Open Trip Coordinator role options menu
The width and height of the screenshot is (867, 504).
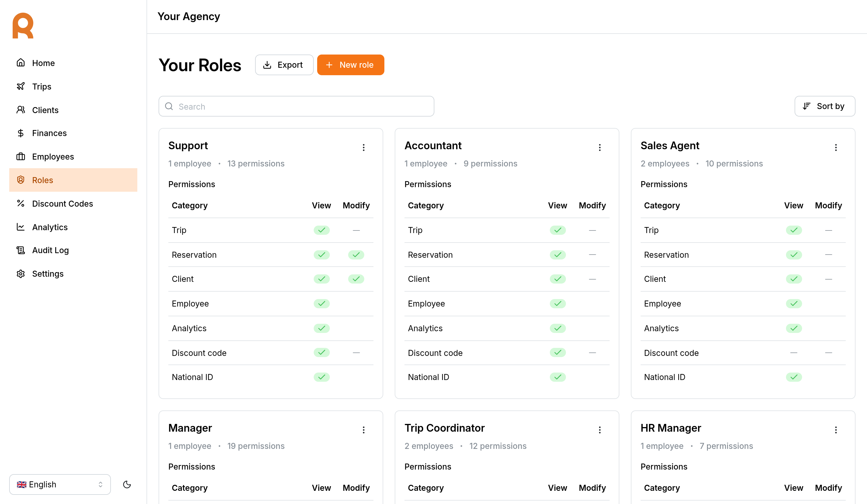[x=600, y=430]
